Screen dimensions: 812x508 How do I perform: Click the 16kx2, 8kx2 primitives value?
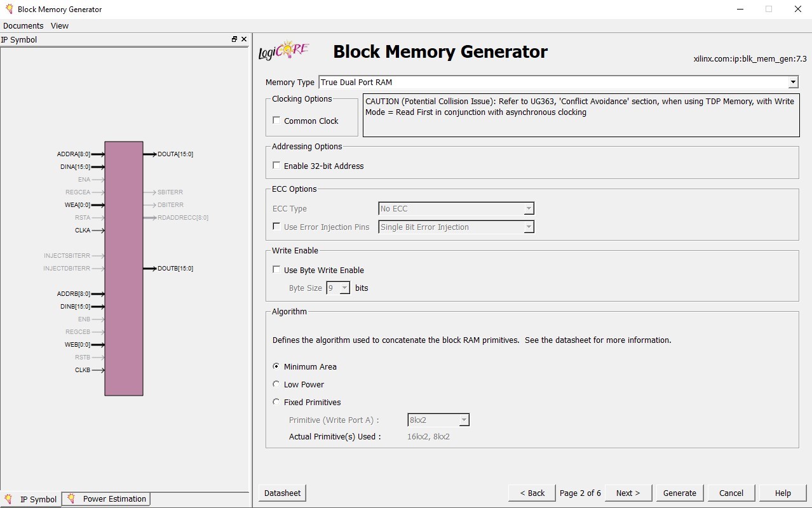pyautogui.click(x=428, y=437)
